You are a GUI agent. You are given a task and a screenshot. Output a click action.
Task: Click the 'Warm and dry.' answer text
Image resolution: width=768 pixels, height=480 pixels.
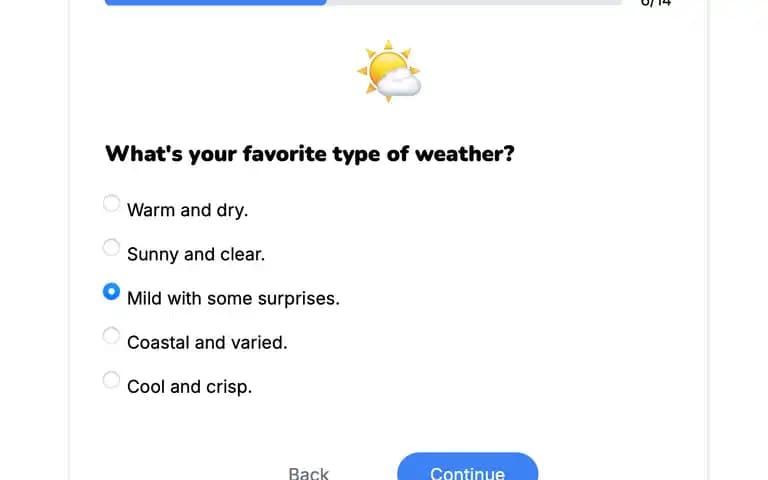point(188,210)
